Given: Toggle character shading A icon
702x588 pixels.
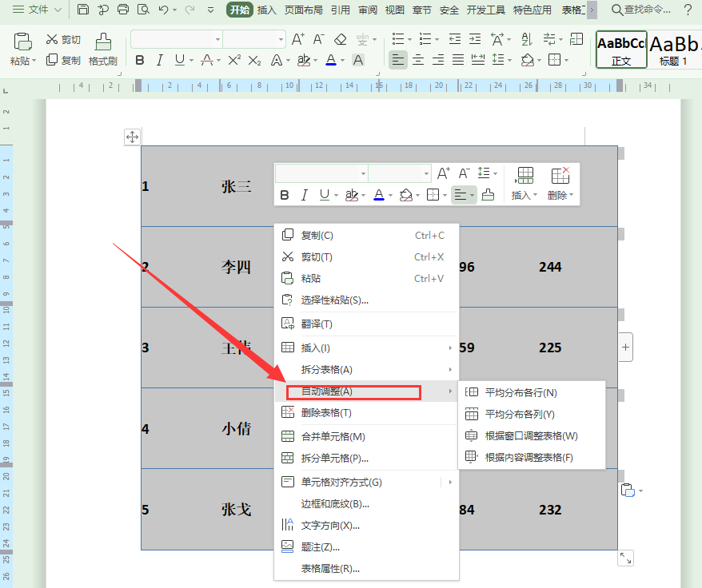Looking at the screenshot, I should coord(358,60).
